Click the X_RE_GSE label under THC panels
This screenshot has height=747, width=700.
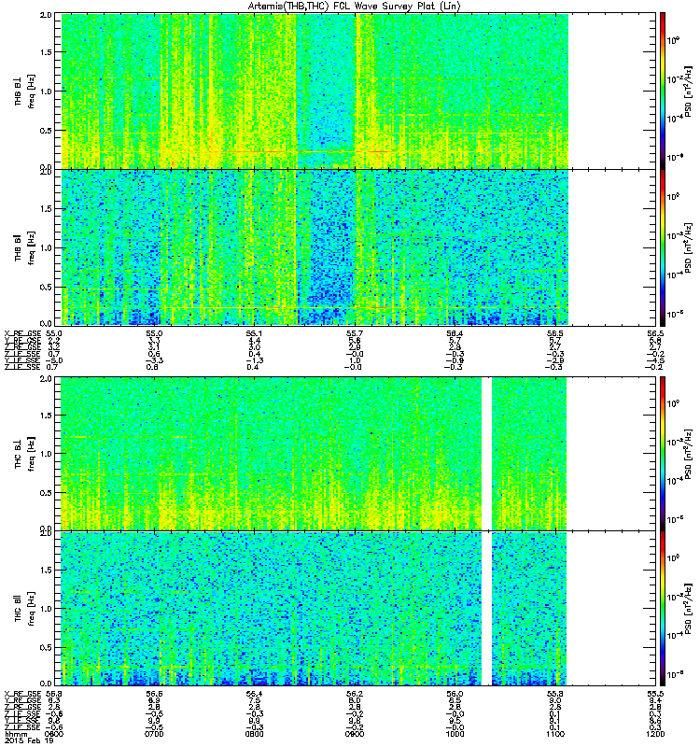pos(22,694)
